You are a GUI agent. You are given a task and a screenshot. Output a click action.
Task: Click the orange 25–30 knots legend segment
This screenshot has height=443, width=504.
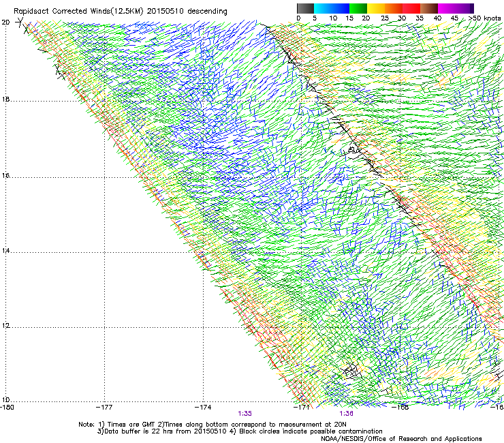pyautogui.click(x=393, y=8)
